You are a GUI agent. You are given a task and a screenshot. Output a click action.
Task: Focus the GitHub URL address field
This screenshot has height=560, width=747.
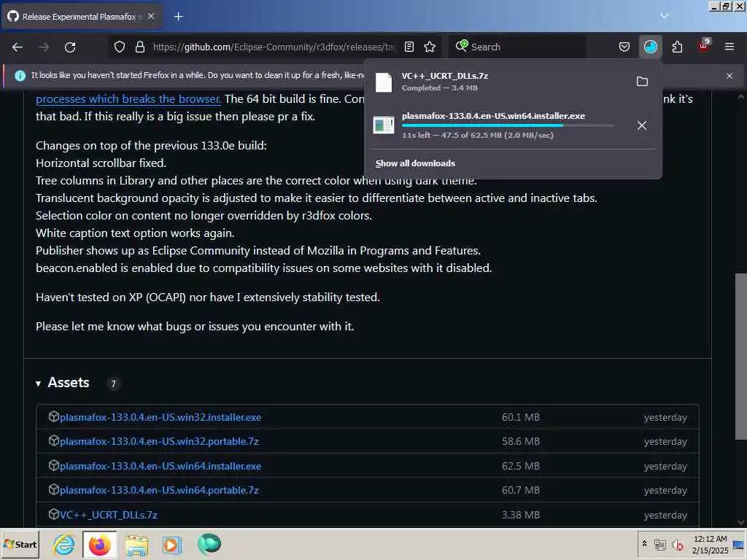pyautogui.click(x=274, y=47)
